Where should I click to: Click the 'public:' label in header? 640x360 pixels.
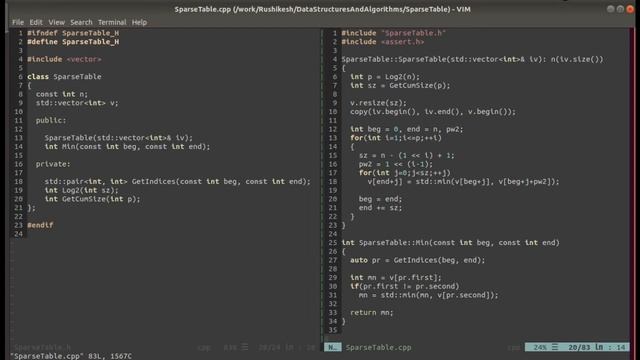(51, 120)
